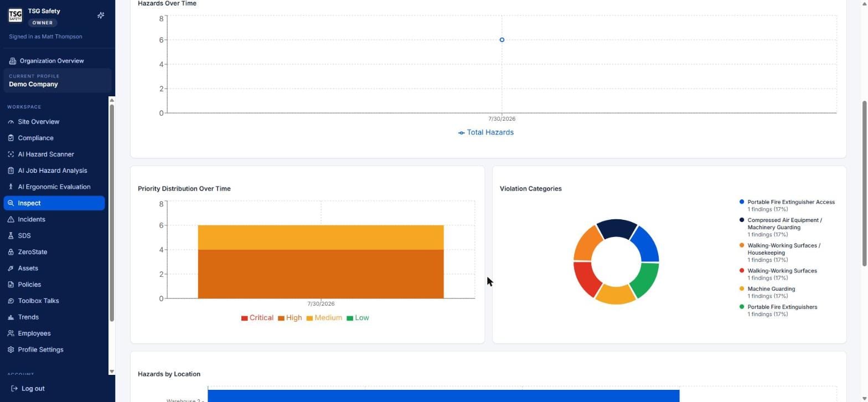
Task: Click the navy donut slice
Action: pyautogui.click(x=617, y=229)
